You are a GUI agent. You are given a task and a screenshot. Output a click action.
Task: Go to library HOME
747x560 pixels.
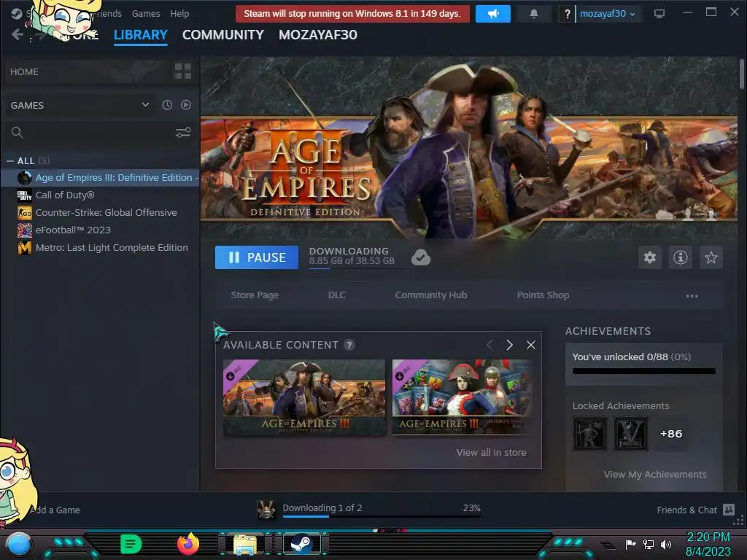tap(24, 72)
